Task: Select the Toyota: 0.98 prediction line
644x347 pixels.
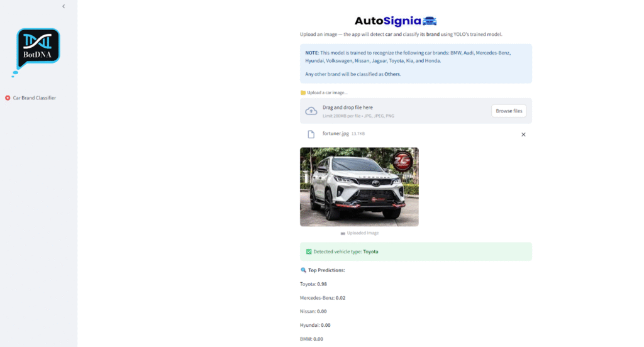Action: [313, 284]
